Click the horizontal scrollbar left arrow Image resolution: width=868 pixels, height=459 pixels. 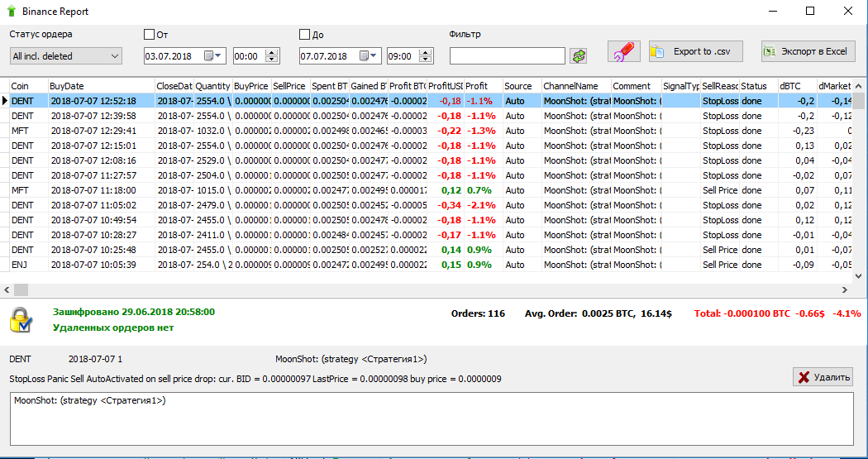[7, 289]
